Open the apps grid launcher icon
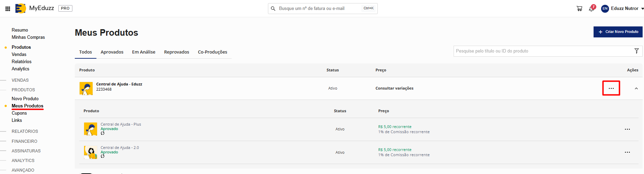The height and width of the screenshot is (174, 644). coord(8,9)
